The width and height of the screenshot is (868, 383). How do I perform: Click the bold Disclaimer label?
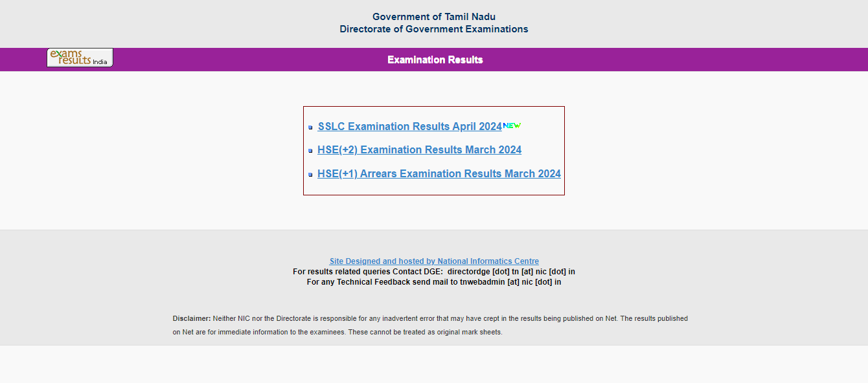(x=191, y=319)
